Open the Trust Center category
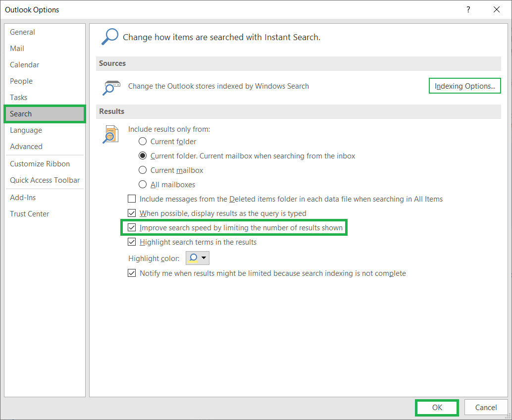512x420 pixels. coord(45,213)
